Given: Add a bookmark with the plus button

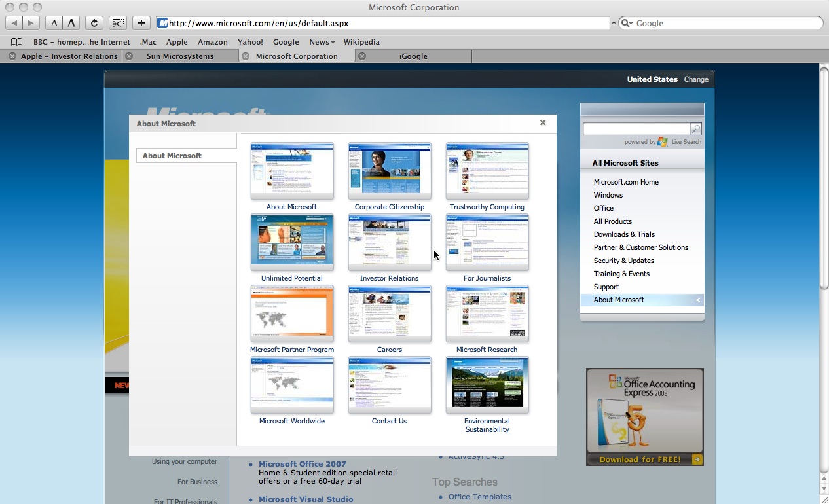Looking at the screenshot, I should [x=141, y=23].
